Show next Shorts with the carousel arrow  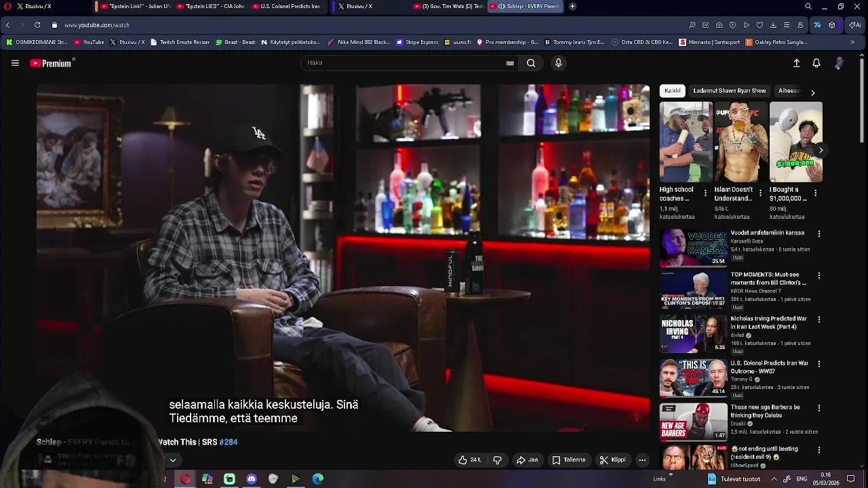(821, 150)
